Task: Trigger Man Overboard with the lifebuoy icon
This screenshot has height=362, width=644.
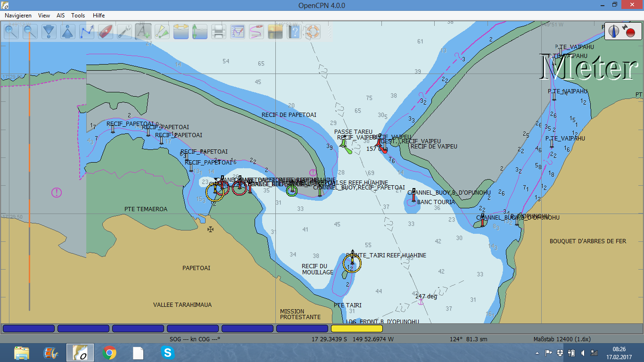Action: pyautogui.click(x=313, y=32)
